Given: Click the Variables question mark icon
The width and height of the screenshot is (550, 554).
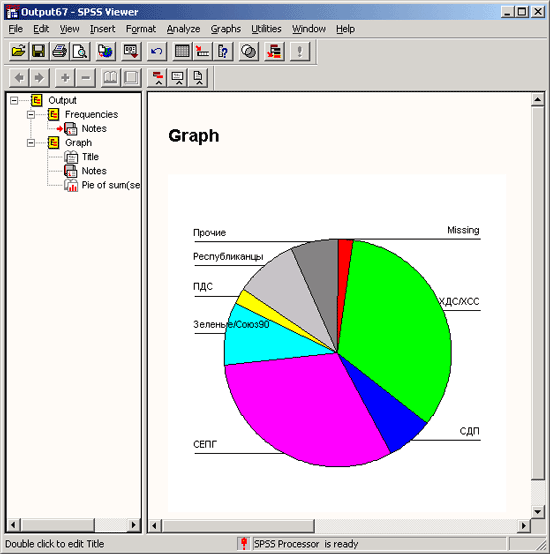Looking at the screenshot, I should [x=224, y=52].
